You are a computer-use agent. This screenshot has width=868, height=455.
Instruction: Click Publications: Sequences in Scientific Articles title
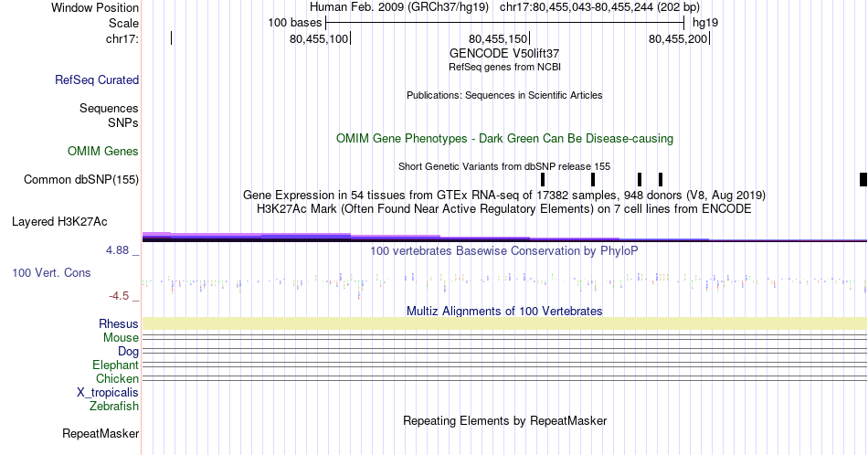tap(504, 95)
